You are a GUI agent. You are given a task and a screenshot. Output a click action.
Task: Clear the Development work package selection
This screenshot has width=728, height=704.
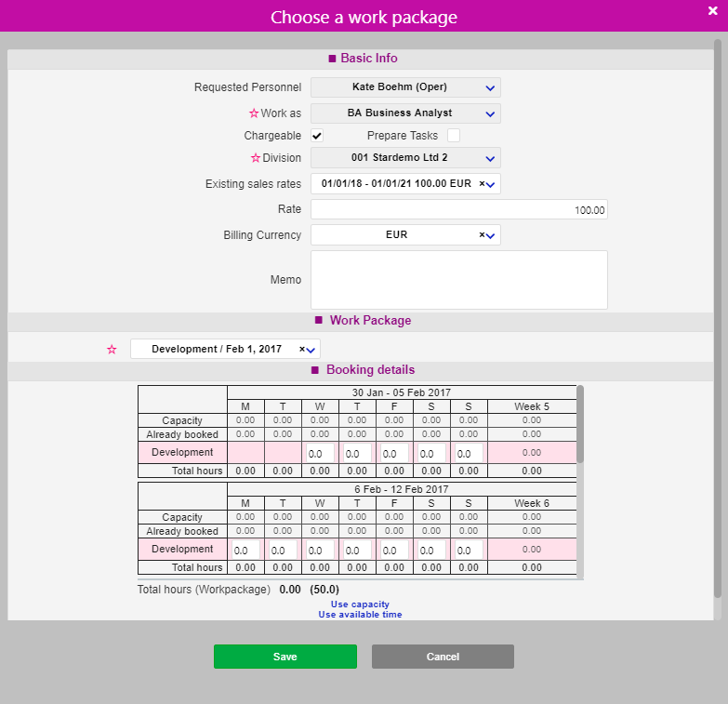302,350
